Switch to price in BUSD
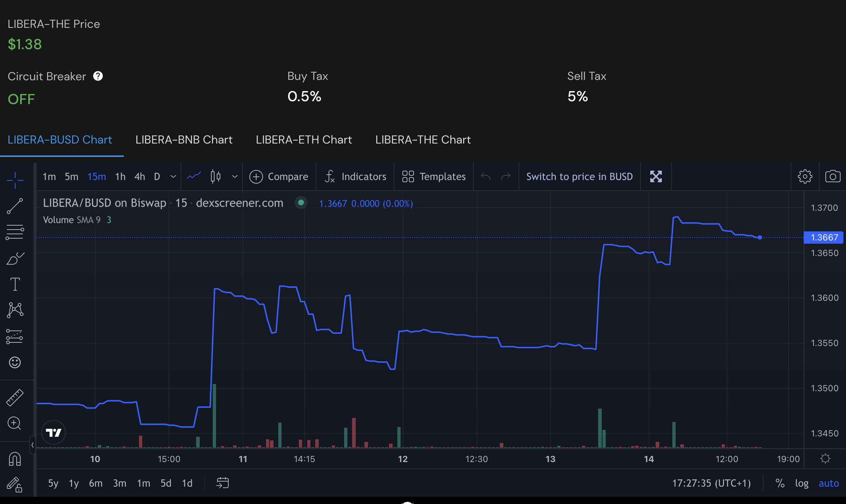The height and width of the screenshot is (504, 846). coord(579,176)
